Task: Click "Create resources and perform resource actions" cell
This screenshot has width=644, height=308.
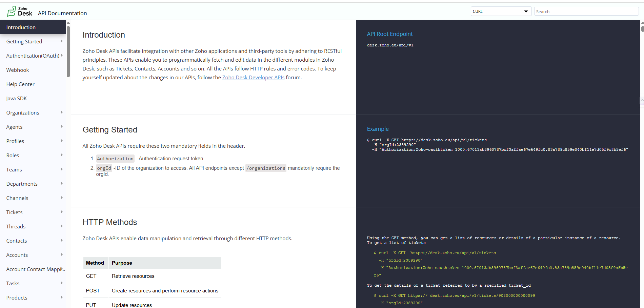Action: pos(165,291)
